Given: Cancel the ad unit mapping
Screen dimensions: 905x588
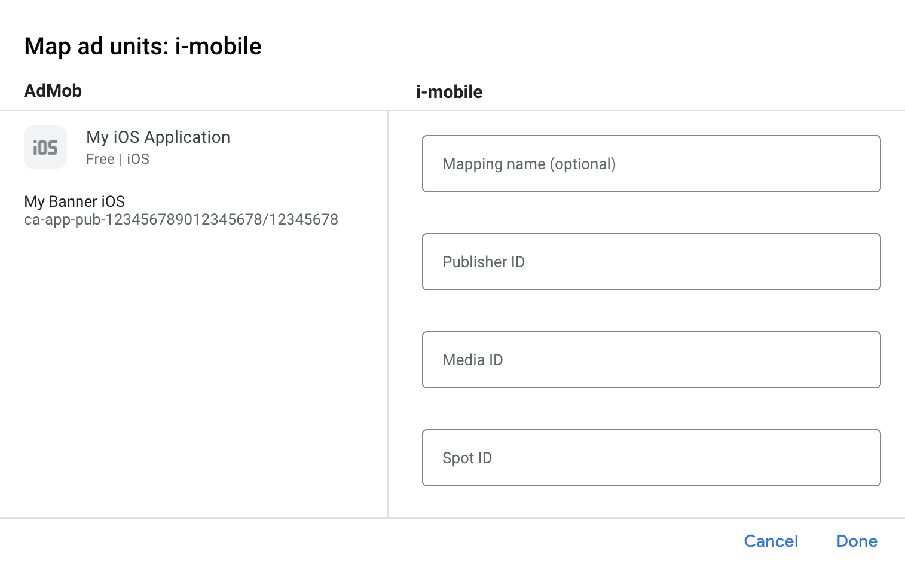Looking at the screenshot, I should (x=771, y=541).
